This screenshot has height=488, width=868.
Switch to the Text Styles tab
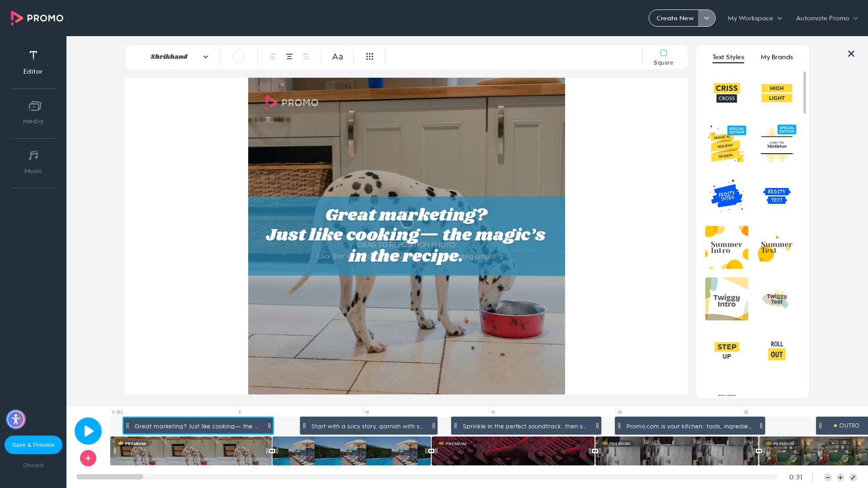coord(728,57)
